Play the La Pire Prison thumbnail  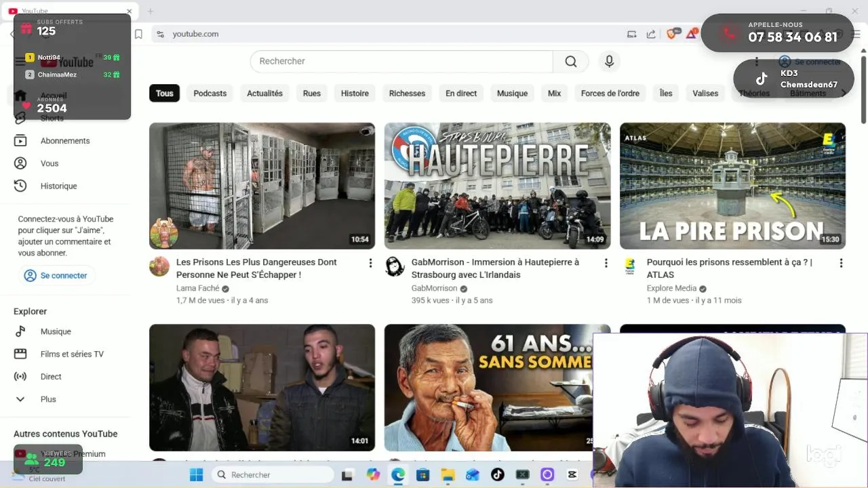click(x=732, y=186)
